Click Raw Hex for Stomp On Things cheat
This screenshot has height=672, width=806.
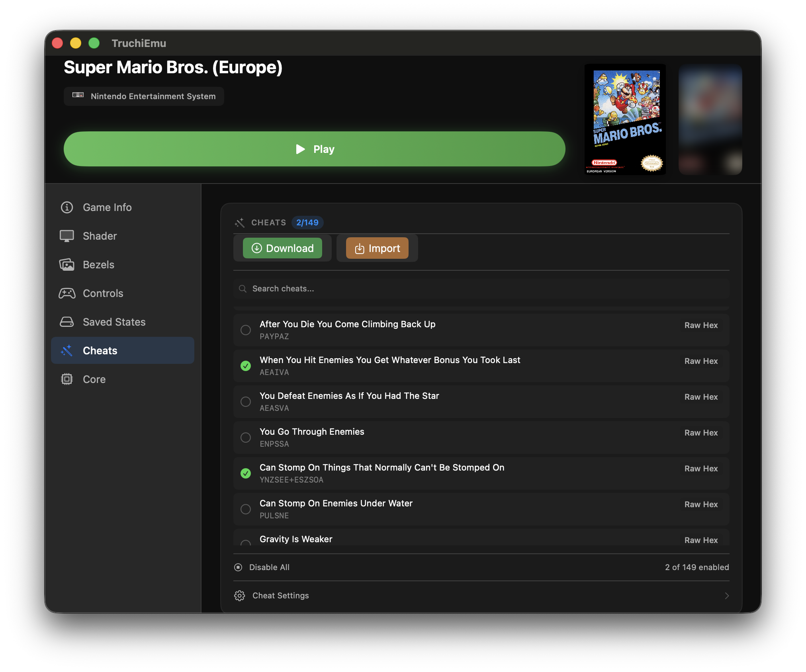click(701, 469)
